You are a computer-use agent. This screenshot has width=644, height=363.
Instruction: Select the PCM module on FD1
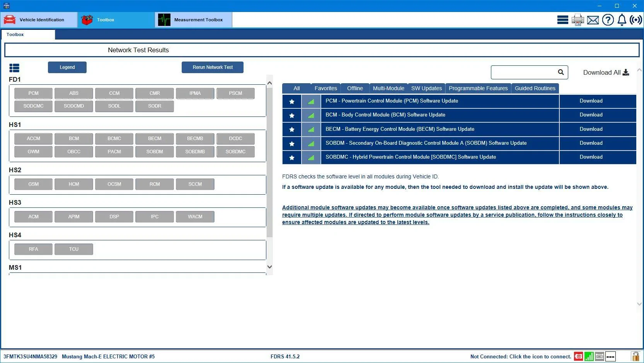point(33,93)
